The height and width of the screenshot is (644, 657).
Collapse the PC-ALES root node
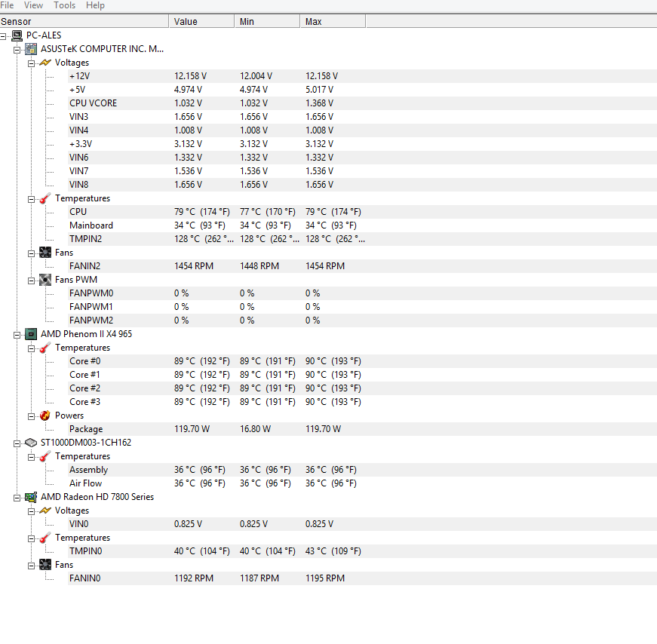[x=2, y=36]
